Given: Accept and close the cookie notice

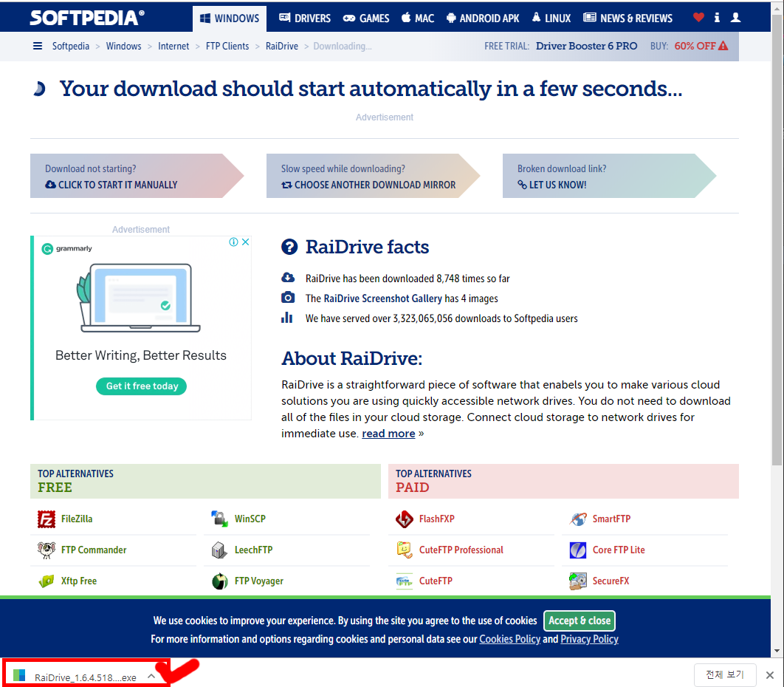Looking at the screenshot, I should tap(580, 621).
